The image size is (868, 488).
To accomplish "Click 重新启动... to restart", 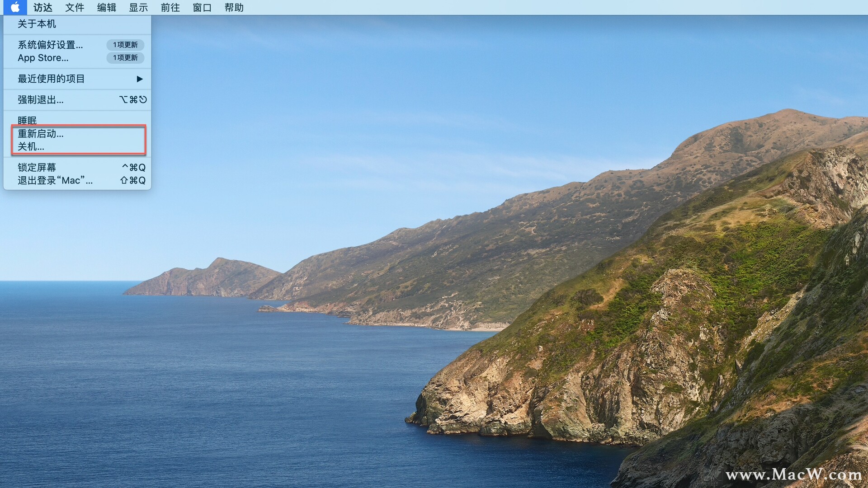I will click(x=41, y=134).
